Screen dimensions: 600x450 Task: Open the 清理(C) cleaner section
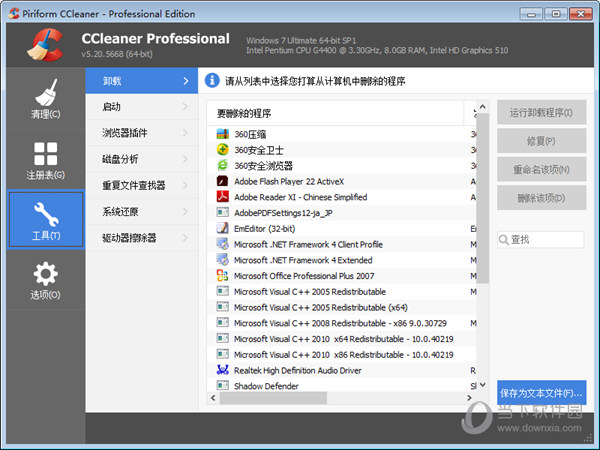pyautogui.click(x=46, y=99)
